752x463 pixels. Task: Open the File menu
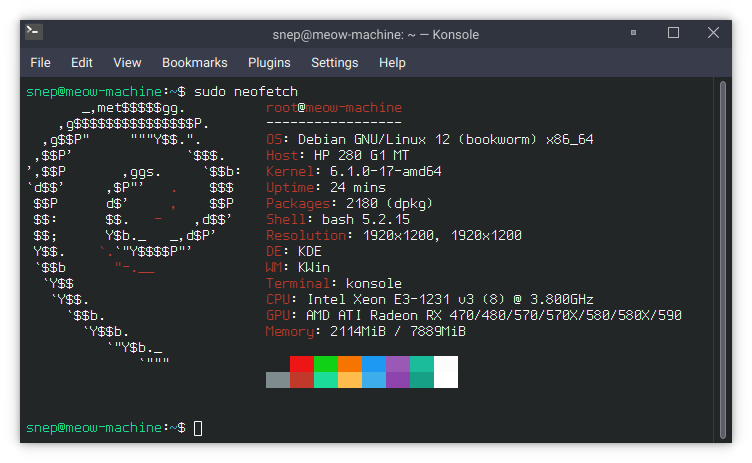coord(40,63)
